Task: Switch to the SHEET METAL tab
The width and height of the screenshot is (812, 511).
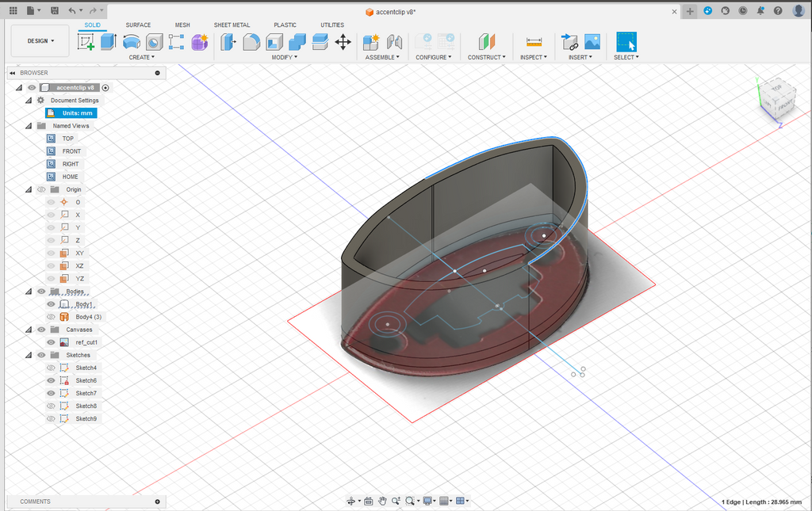Action: point(232,25)
